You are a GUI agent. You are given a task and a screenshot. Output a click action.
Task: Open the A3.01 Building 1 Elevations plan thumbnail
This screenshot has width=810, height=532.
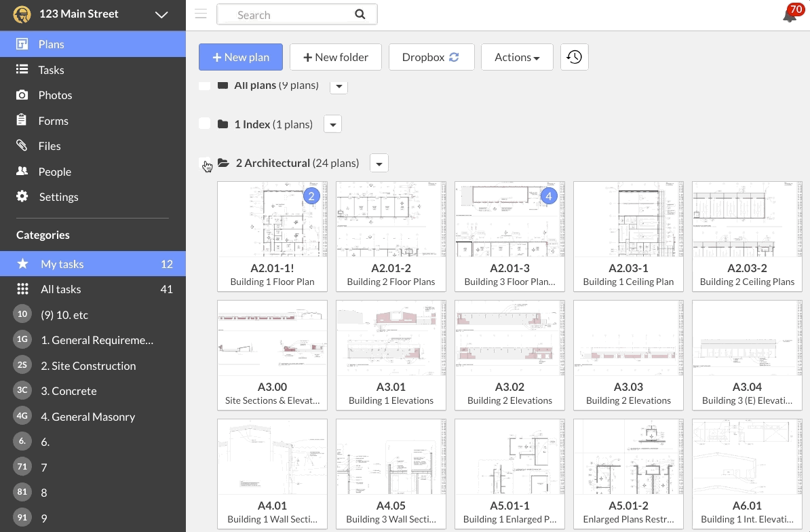[x=391, y=338]
